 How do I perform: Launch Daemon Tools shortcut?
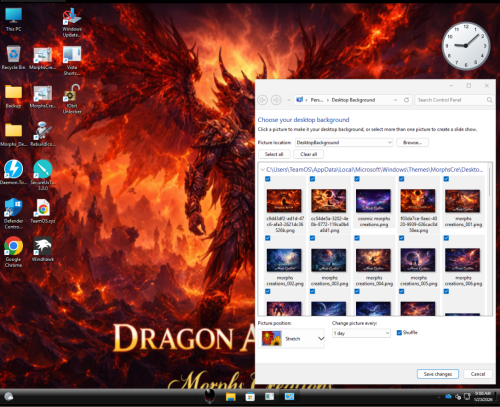tap(13, 172)
